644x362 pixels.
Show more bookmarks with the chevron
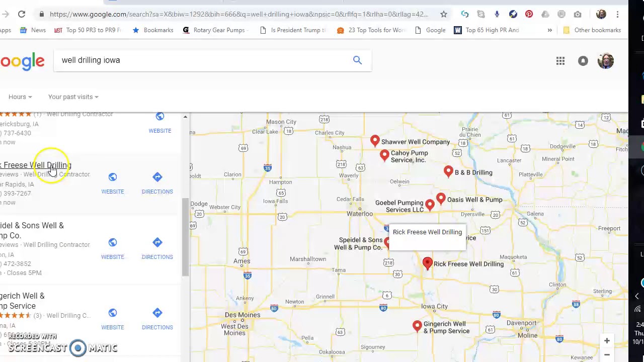549,30
